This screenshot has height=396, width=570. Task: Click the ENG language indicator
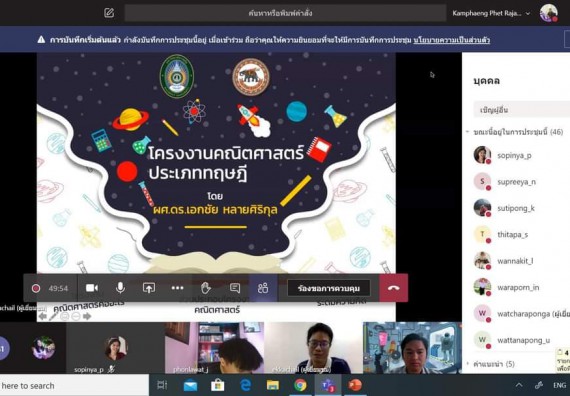click(559, 385)
